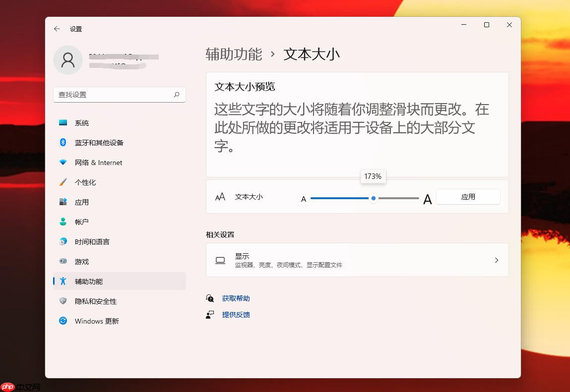Click the back arrow navigation icon

[57, 29]
